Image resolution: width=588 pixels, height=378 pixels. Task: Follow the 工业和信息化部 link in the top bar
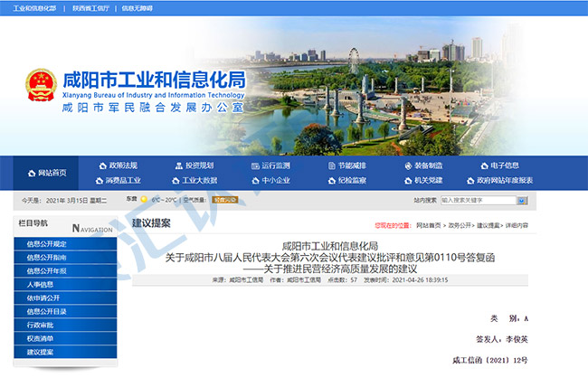[34, 8]
